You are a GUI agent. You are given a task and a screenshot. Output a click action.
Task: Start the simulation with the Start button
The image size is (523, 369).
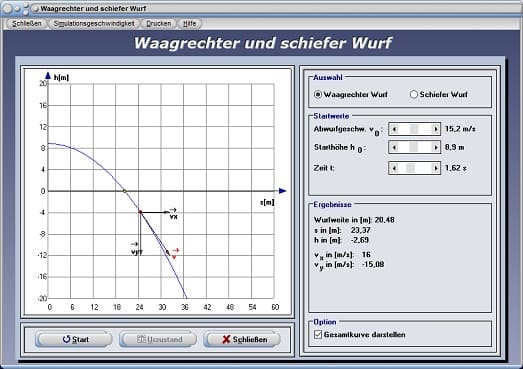click(74, 339)
